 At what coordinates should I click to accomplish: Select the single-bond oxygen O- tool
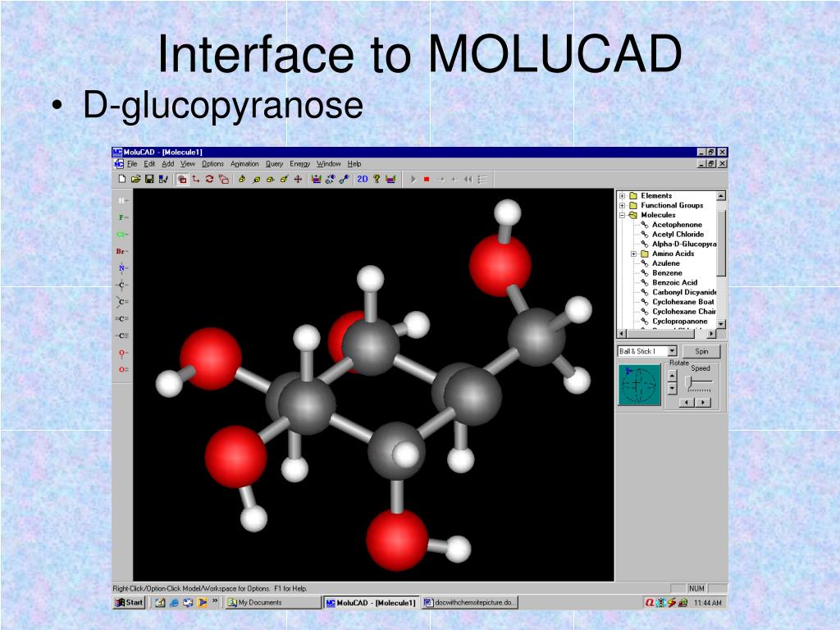point(122,353)
